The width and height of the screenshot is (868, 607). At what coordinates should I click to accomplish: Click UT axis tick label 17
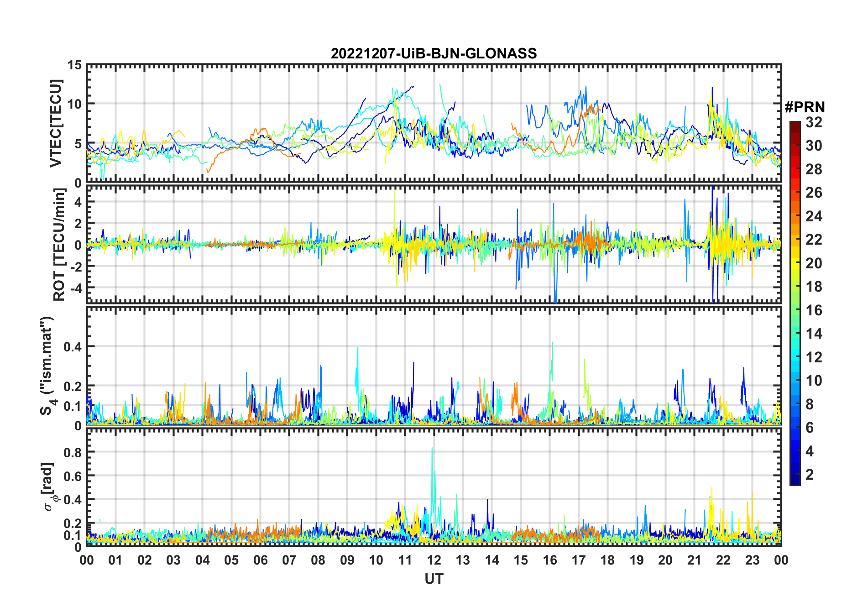(x=579, y=560)
